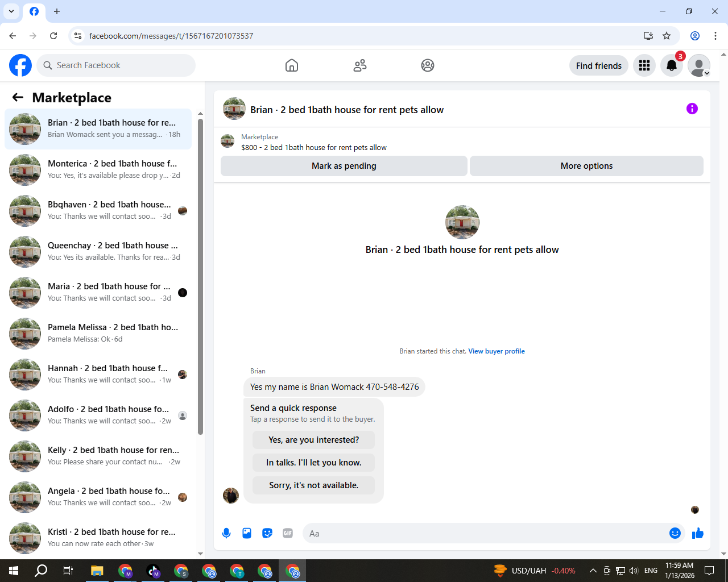Click More options button
Viewport: 728px width, 582px height.
coord(586,166)
